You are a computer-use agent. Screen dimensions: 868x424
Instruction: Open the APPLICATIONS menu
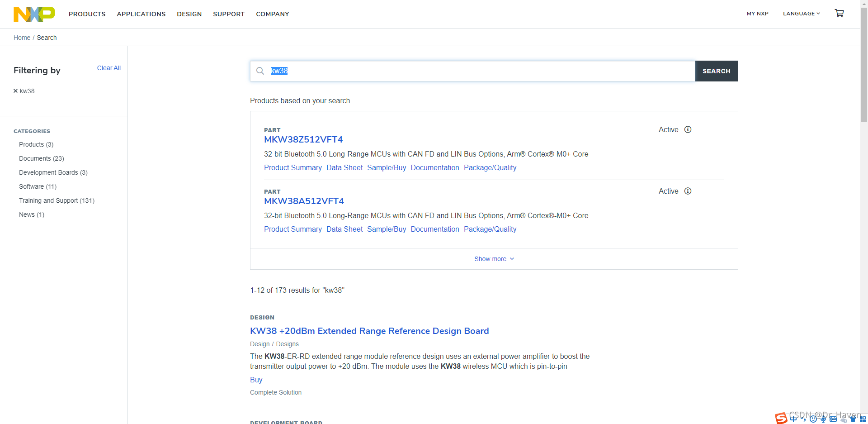click(x=141, y=14)
